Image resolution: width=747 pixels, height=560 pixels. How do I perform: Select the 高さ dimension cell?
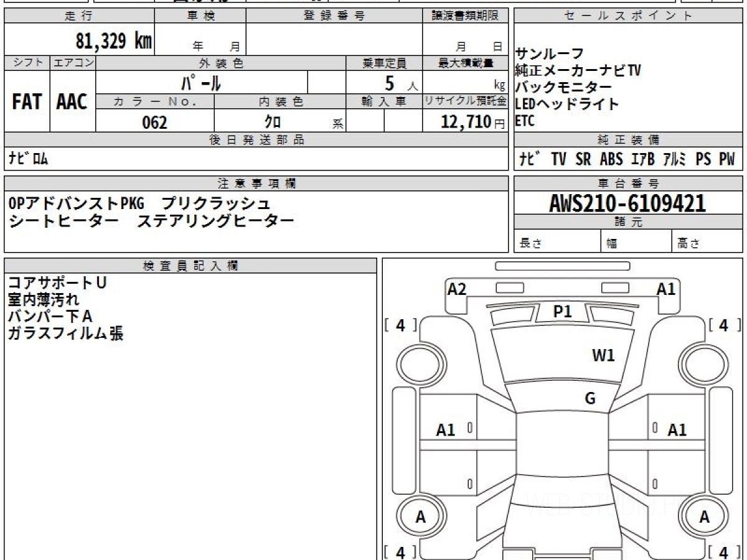click(708, 241)
